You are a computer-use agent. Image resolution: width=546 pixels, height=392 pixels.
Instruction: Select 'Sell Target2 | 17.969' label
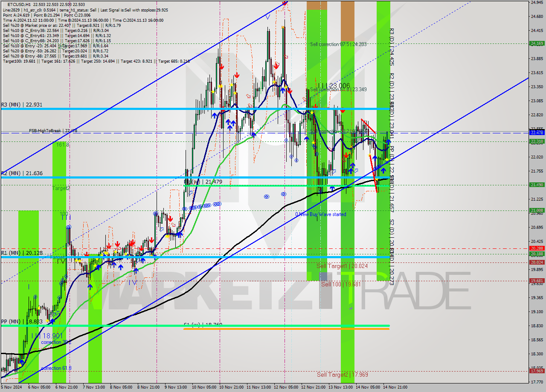pyautogui.click(x=342, y=375)
